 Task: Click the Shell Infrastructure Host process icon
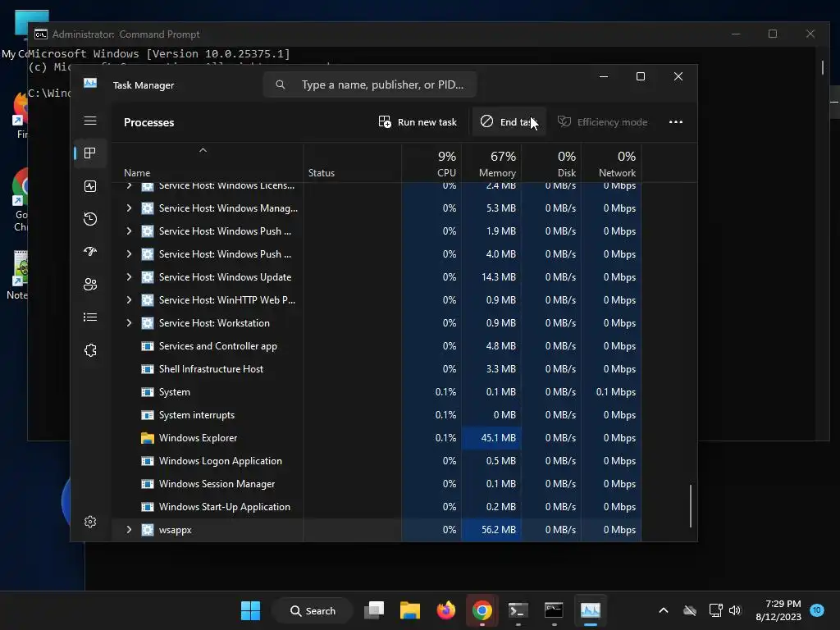point(148,369)
